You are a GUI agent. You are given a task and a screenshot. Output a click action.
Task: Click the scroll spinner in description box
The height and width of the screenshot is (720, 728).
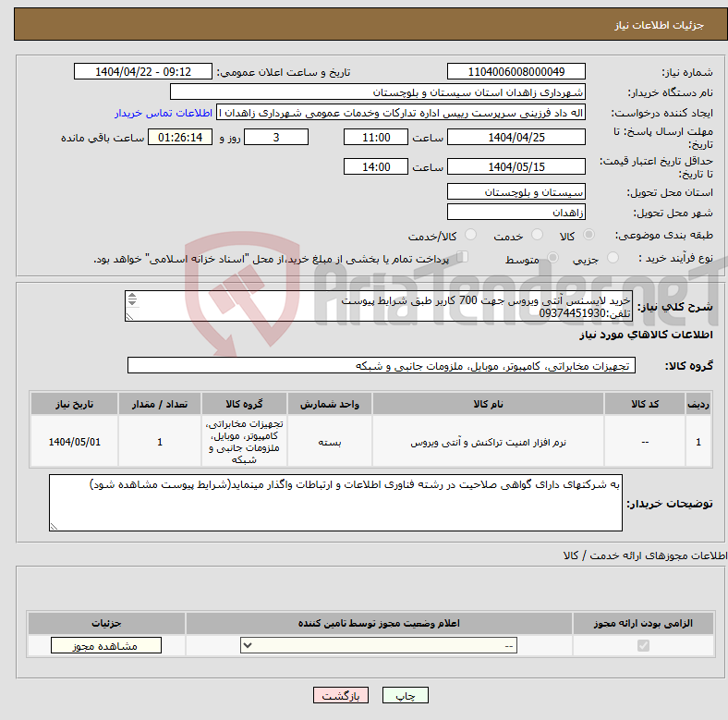(132, 299)
